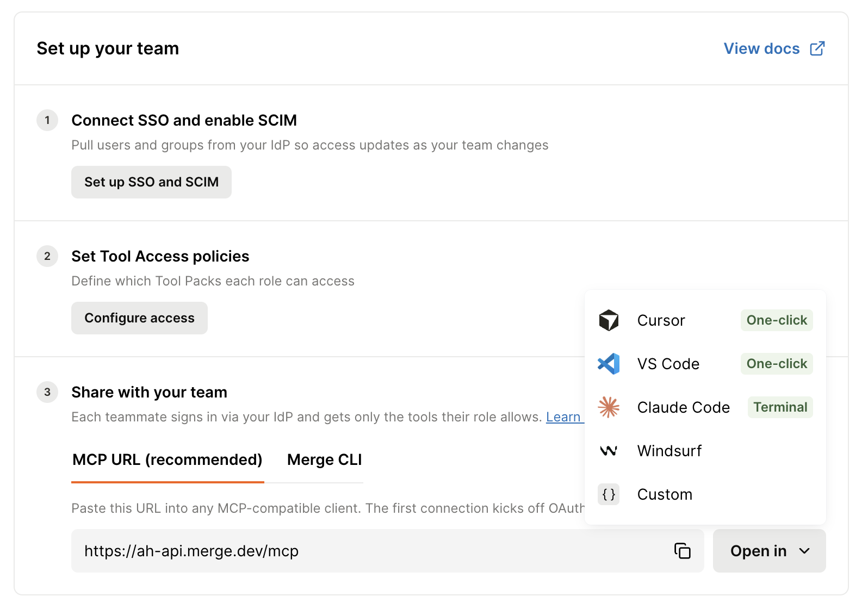
Task: Pick Custom from the Open in menu
Action: coord(705,494)
